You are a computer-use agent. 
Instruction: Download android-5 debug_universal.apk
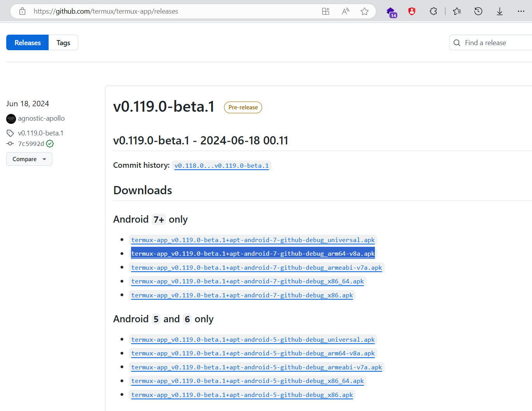tap(253, 340)
